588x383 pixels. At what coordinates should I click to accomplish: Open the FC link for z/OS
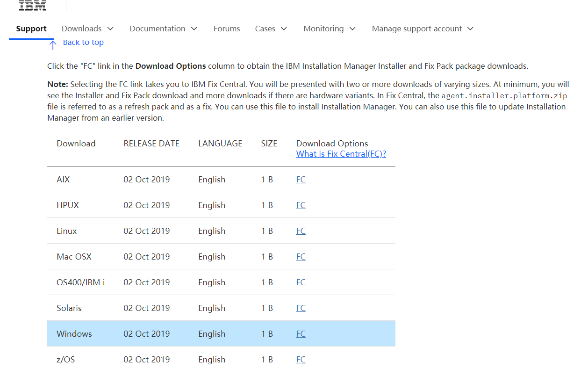(301, 360)
